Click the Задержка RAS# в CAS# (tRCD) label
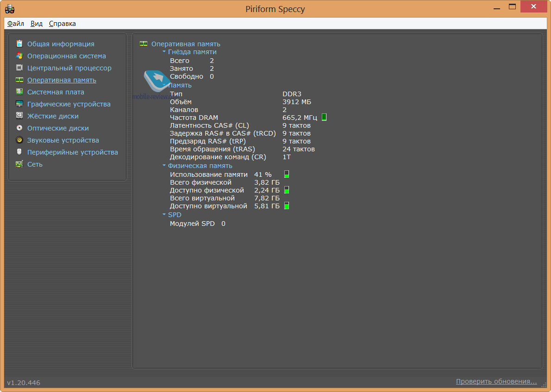 pyautogui.click(x=223, y=133)
